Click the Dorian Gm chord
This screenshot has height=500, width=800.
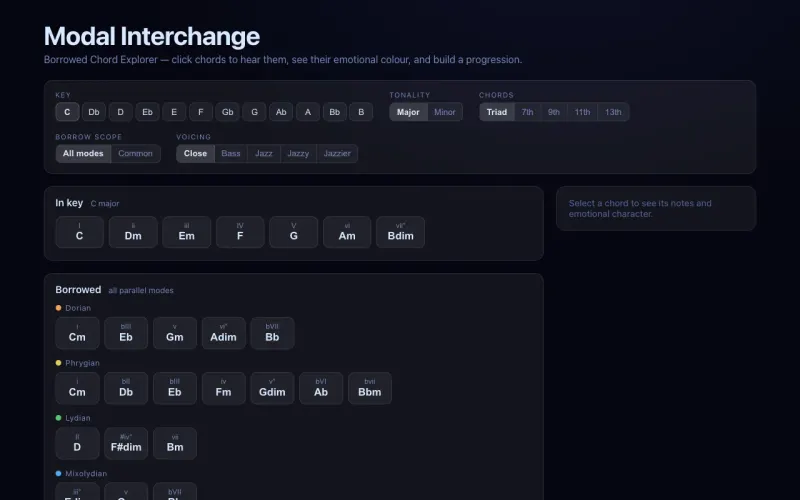pos(175,333)
